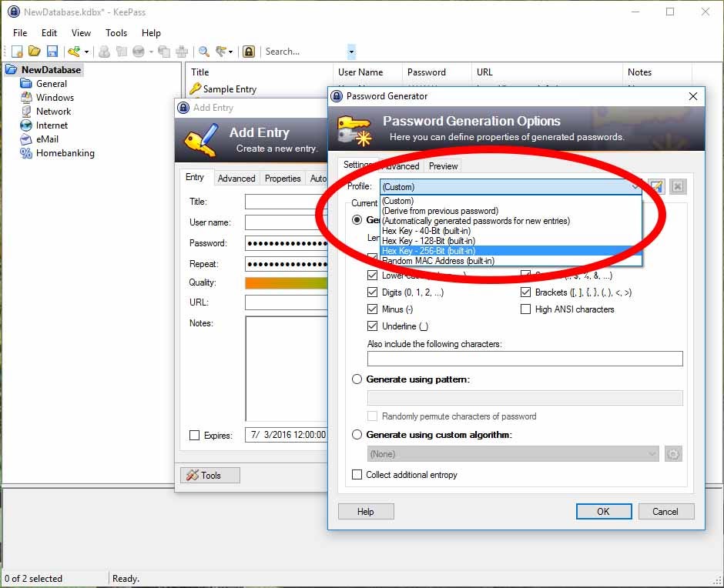Choose Hex Key - 128-Bit profile
Screen dimensions: 724x588
[x=511, y=240]
